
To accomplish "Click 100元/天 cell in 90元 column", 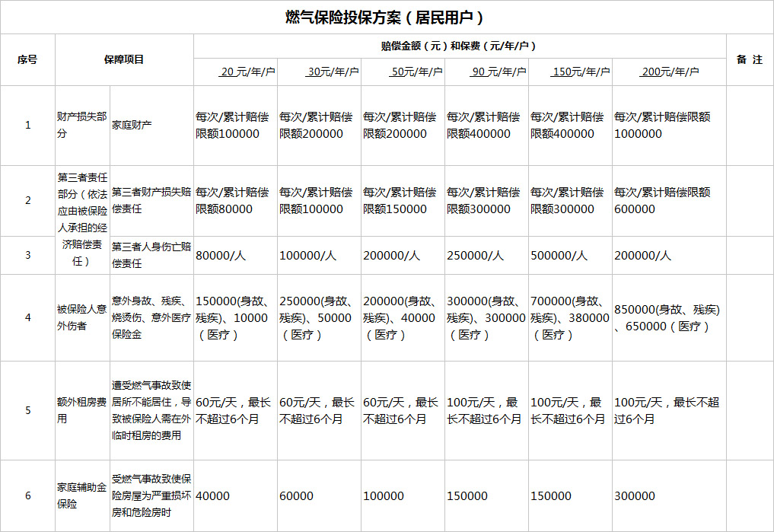I will [x=487, y=410].
